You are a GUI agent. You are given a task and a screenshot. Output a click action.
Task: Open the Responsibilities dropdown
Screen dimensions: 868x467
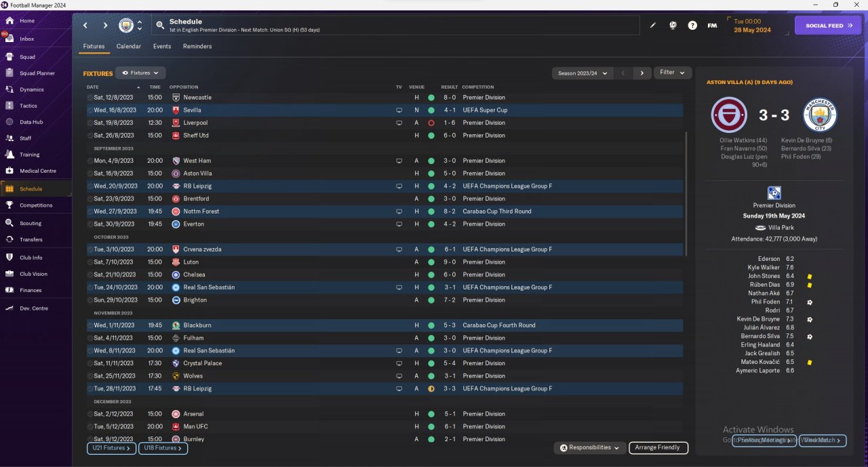click(x=591, y=448)
